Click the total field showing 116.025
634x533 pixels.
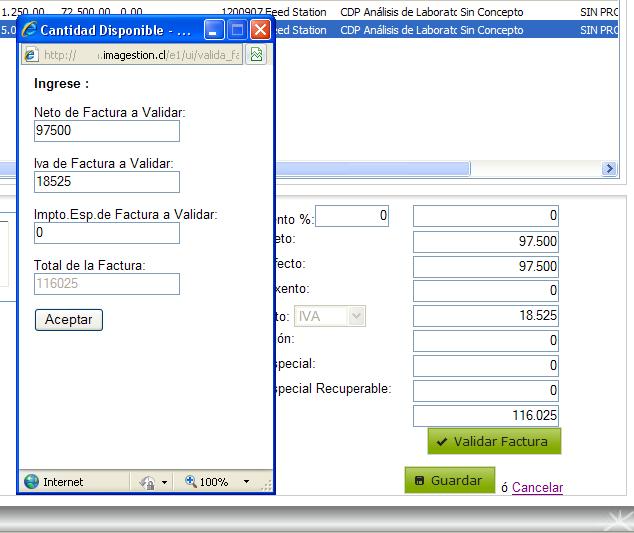tap(486, 416)
